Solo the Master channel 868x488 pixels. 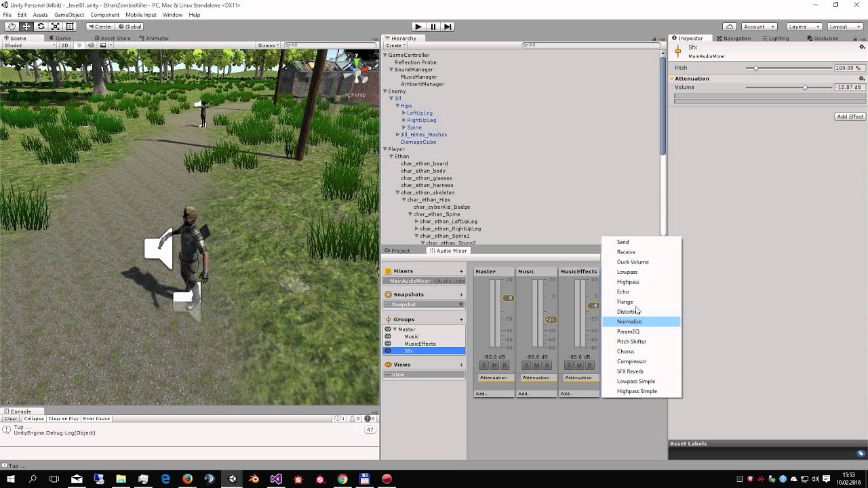(x=484, y=366)
